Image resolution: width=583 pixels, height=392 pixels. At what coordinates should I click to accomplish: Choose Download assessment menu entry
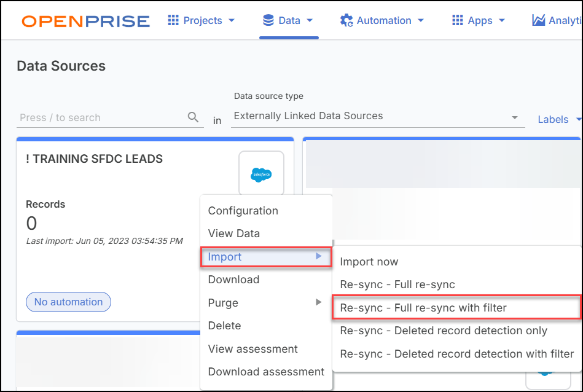tap(266, 372)
